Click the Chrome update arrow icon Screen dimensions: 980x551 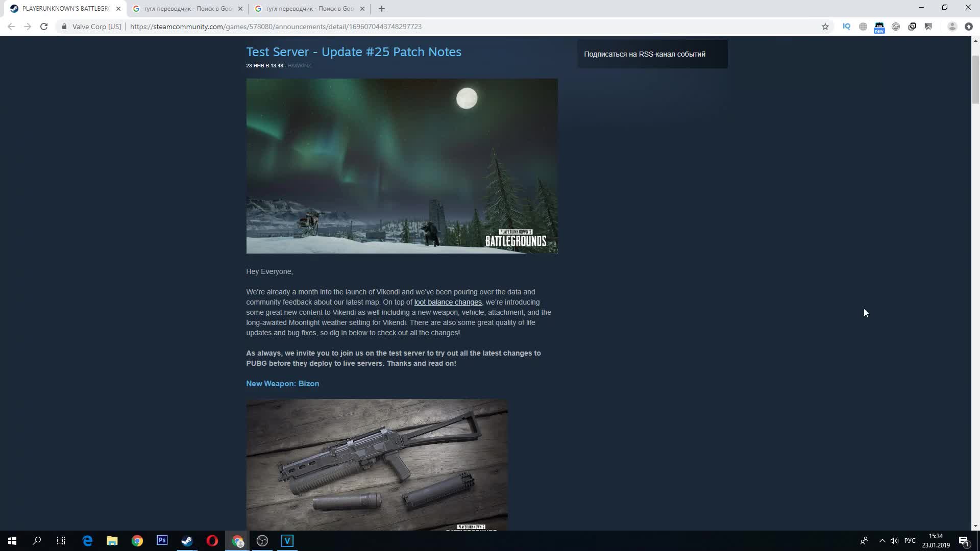coord(969,27)
